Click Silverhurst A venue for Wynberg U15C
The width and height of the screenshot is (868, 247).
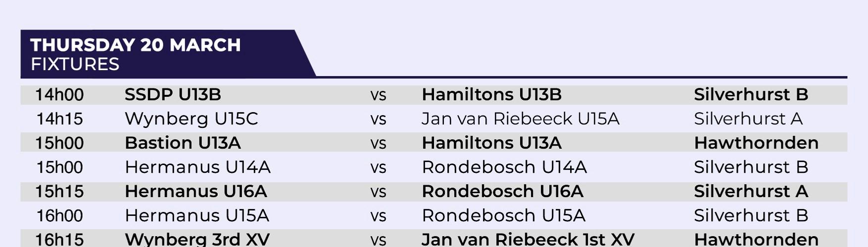pyautogui.click(x=748, y=119)
